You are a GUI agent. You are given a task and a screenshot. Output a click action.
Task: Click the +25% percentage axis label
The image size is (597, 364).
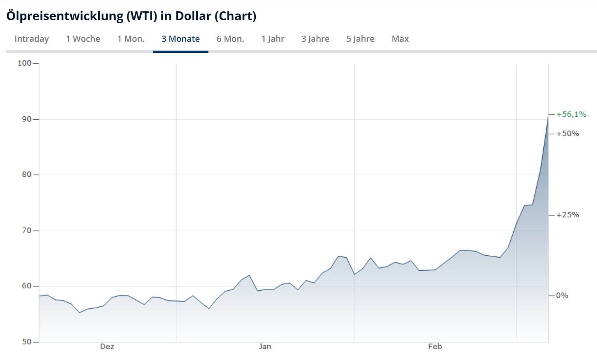tap(567, 215)
